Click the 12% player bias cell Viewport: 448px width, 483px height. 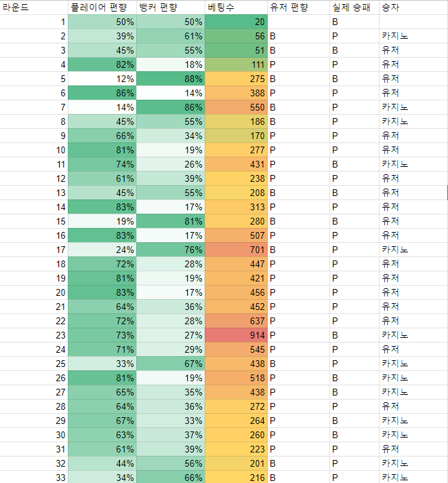coord(102,79)
